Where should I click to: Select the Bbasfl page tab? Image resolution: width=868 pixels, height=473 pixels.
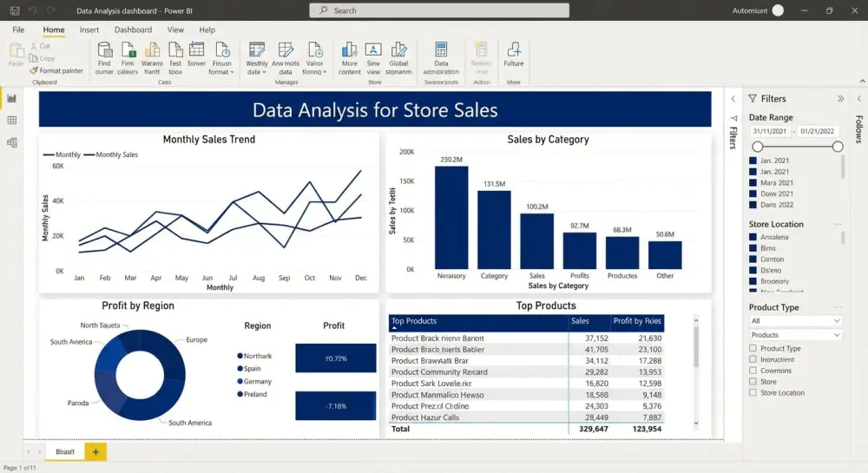tap(65, 451)
